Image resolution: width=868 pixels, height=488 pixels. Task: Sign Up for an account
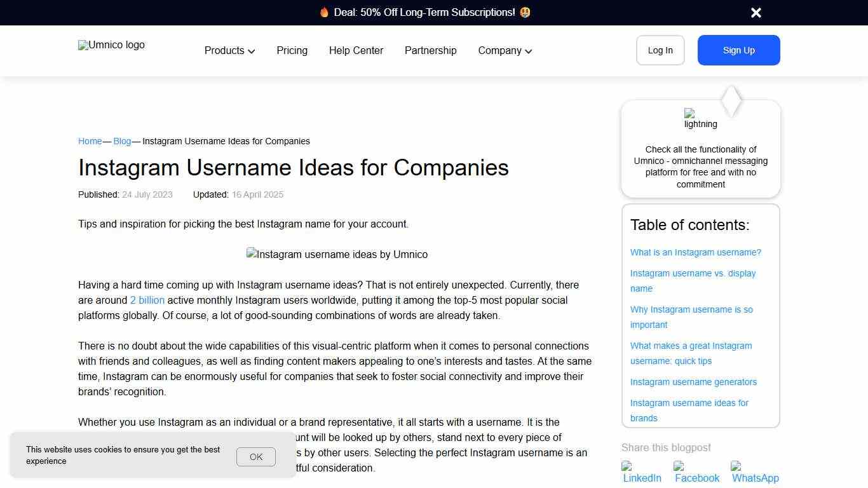(738, 50)
